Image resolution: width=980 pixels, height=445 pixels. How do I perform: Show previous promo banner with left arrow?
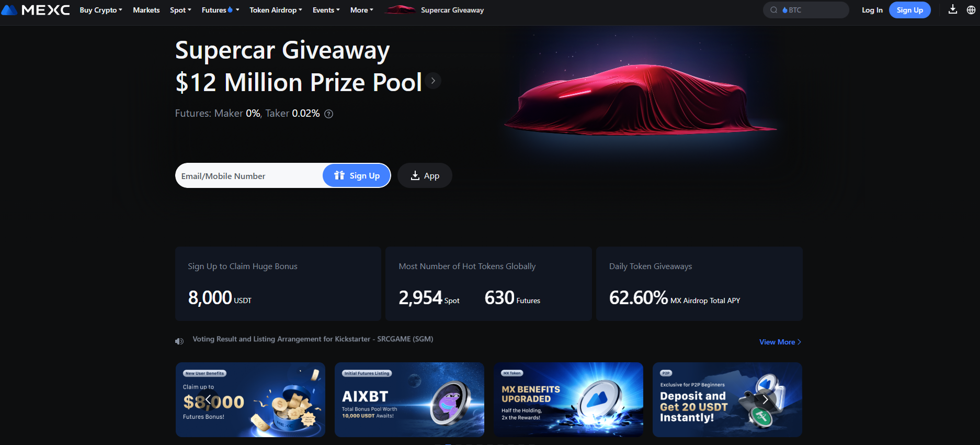(208, 400)
